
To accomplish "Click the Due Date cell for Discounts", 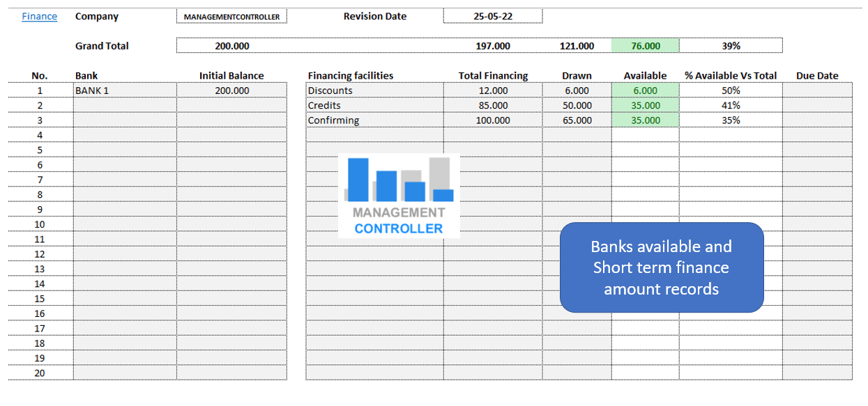I will 816,91.
